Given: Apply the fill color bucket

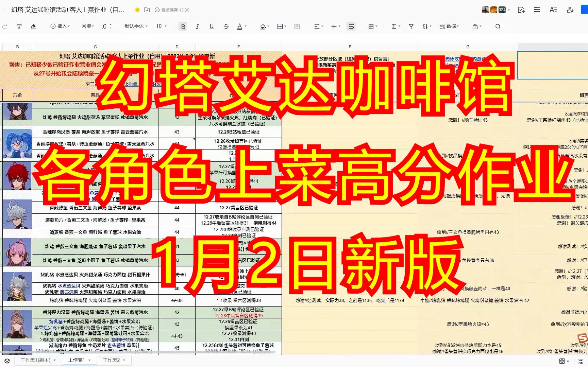Looking at the screenshot, I should click(263, 27).
